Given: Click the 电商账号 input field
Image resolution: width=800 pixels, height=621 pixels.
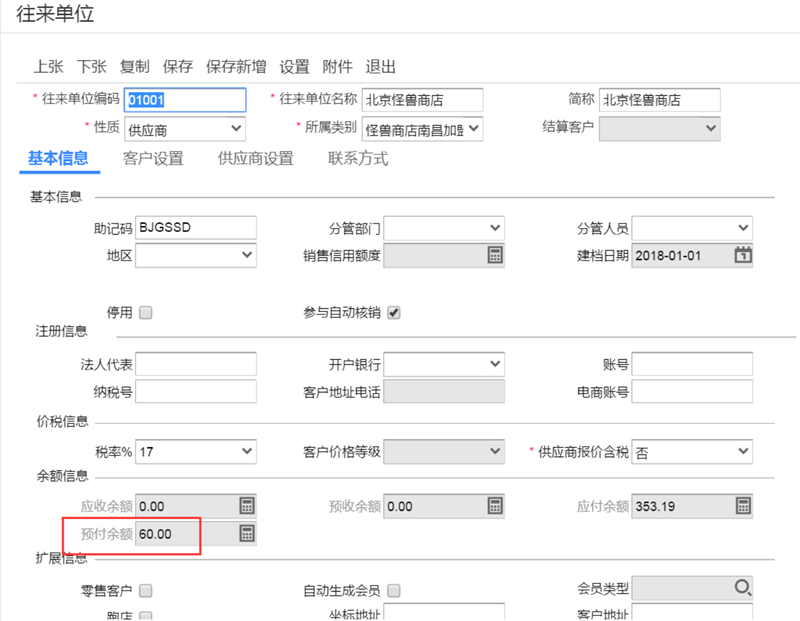Looking at the screenshot, I should click(x=692, y=391).
